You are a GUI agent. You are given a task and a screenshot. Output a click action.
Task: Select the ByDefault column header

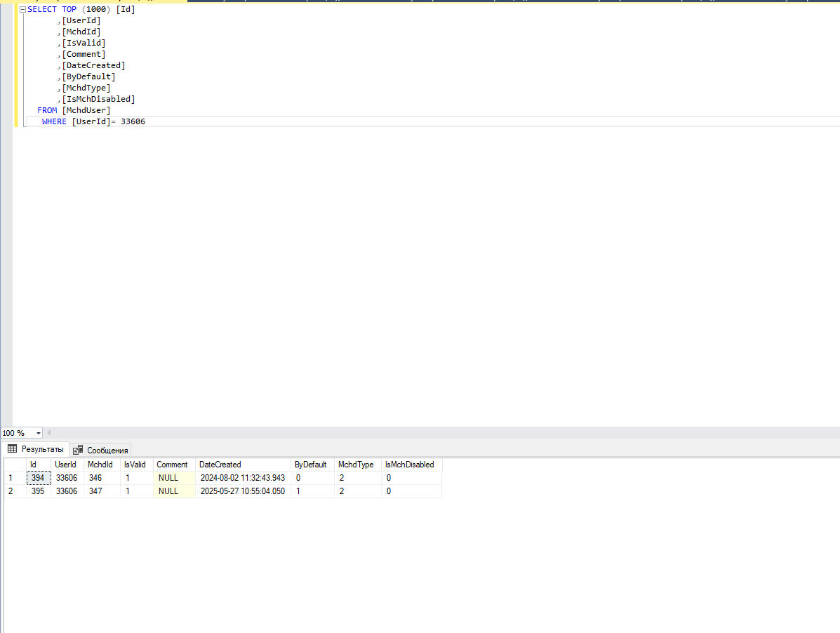[312, 465]
